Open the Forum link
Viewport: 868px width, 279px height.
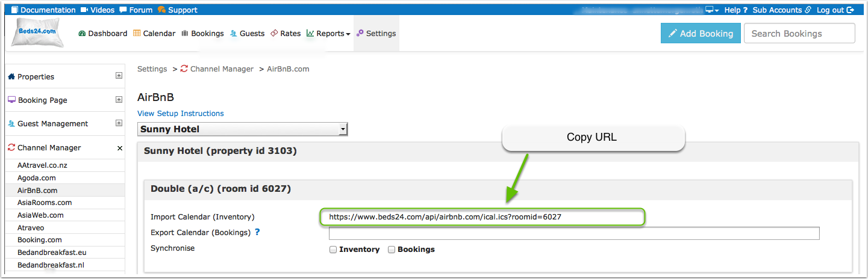pos(136,10)
